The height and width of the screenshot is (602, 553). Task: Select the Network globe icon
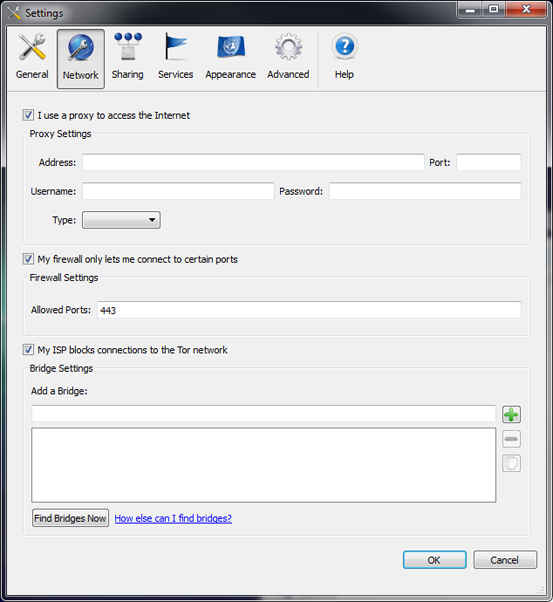pyautogui.click(x=81, y=48)
